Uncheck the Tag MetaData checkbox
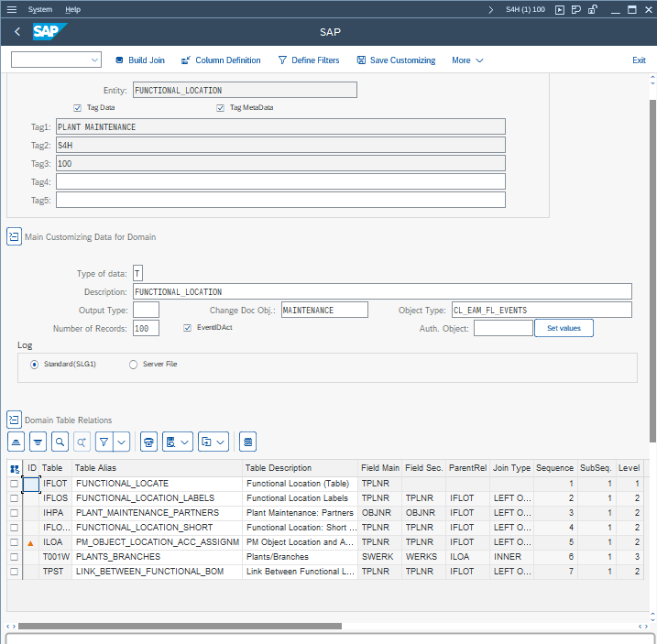The height and width of the screenshot is (644, 657). click(x=221, y=108)
